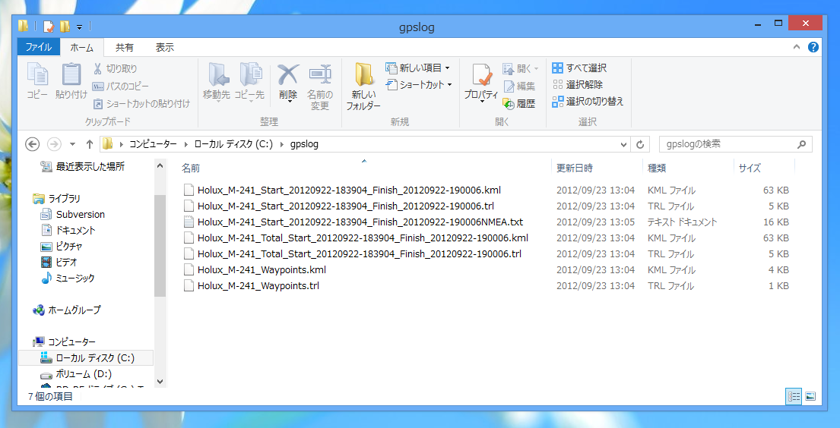The height and width of the screenshot is (428, 840).
Task: Click ローカル ディスク (C:) in the breadcrumb
Action: pyautogui.click(x=234, y=144)
